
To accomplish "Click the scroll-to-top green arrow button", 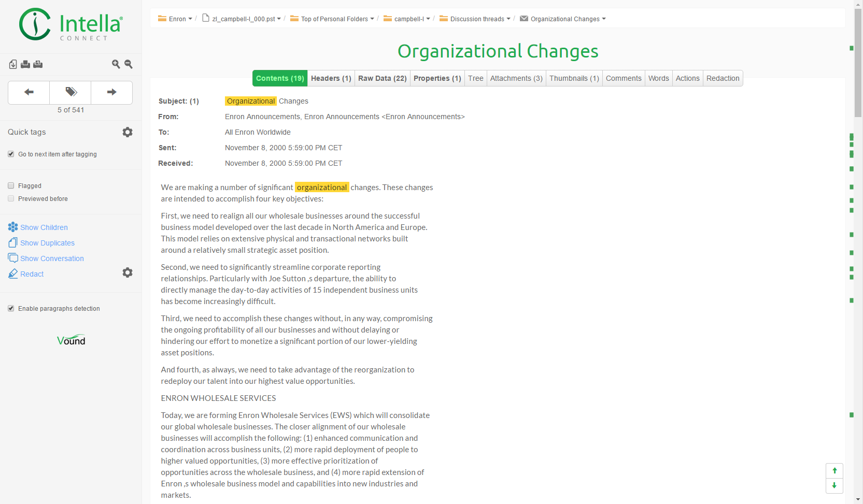I will [x=834, y=471].
